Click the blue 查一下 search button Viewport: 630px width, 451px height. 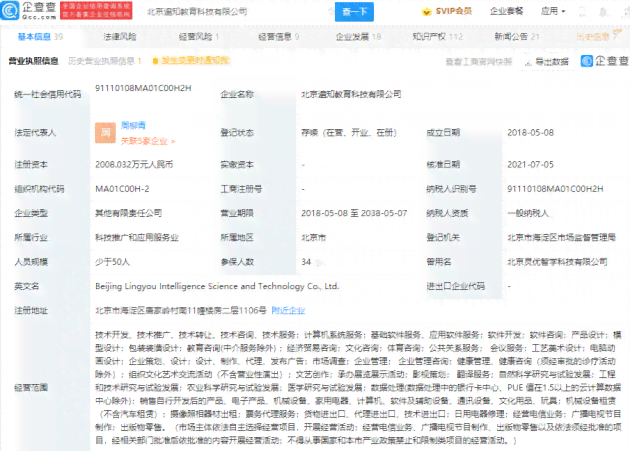(x=354, y=12)
